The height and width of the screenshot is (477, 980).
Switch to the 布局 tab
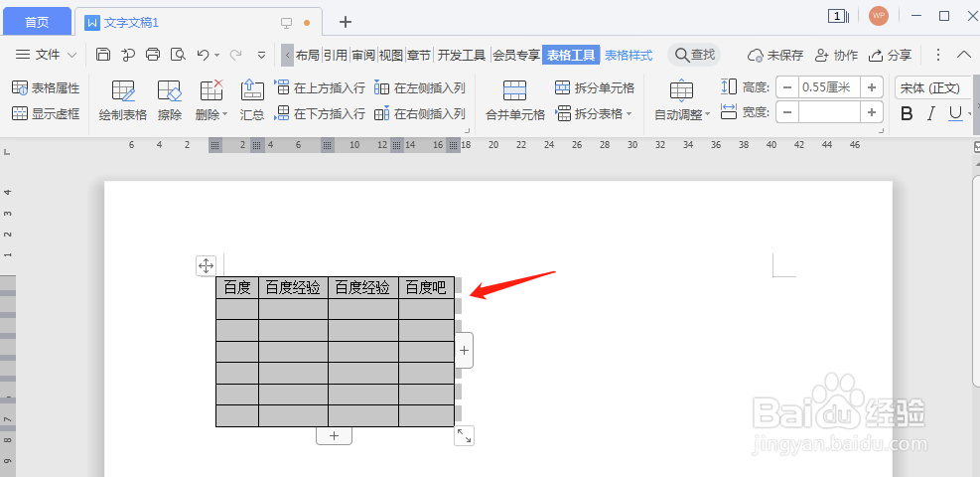point(307,55)
